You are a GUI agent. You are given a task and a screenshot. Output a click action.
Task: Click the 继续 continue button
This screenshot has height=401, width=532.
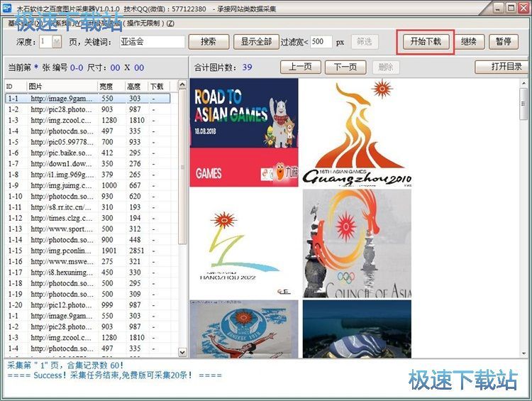coord(469,42)
